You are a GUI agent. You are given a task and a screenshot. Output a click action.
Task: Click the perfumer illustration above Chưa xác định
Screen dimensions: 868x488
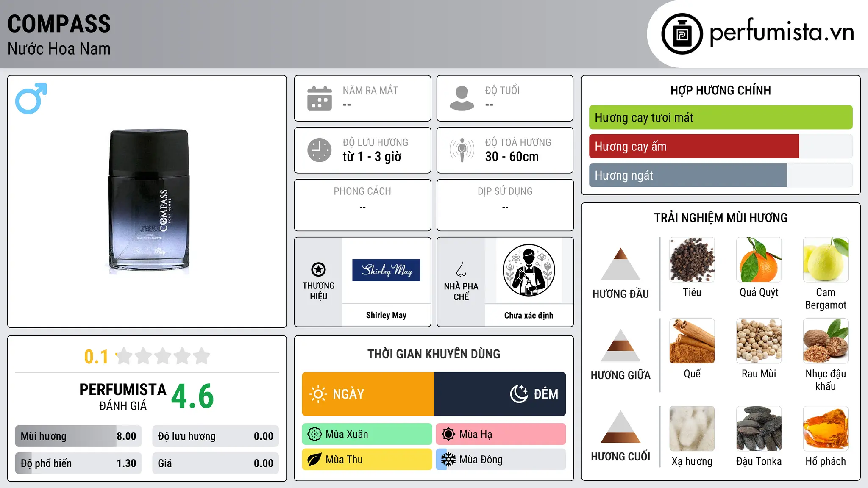point(529,270)
